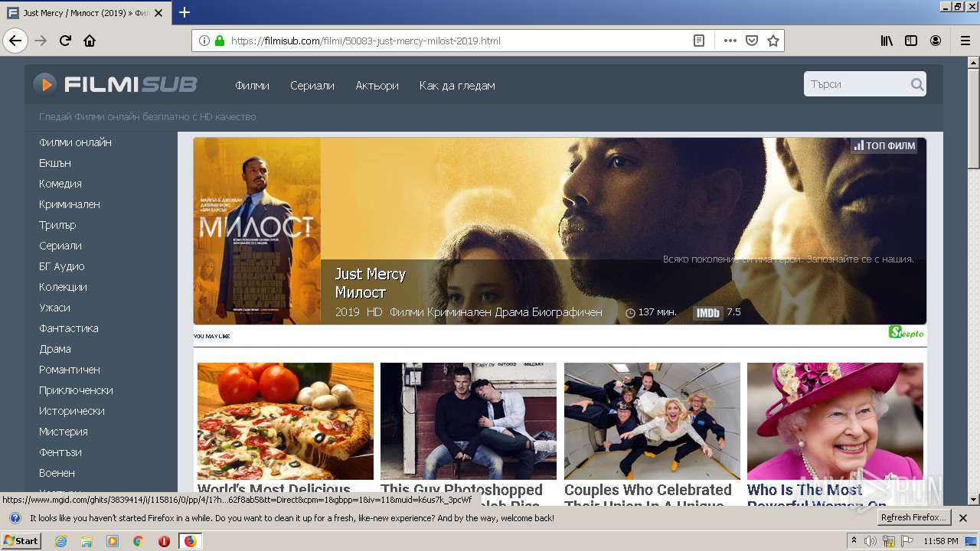The width and height of the screenshot is (980, 551).
Task: Open the Firefox hamburger menu
Action: 965,41
